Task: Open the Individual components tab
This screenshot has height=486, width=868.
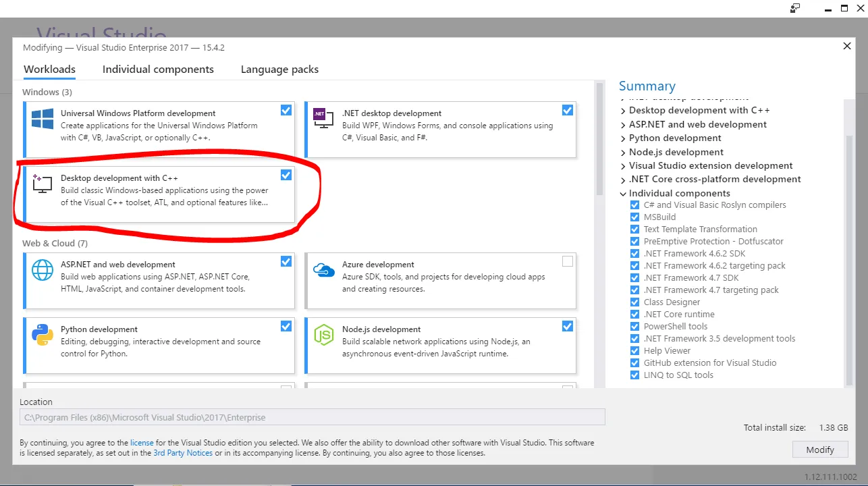Action: (158, 70)
